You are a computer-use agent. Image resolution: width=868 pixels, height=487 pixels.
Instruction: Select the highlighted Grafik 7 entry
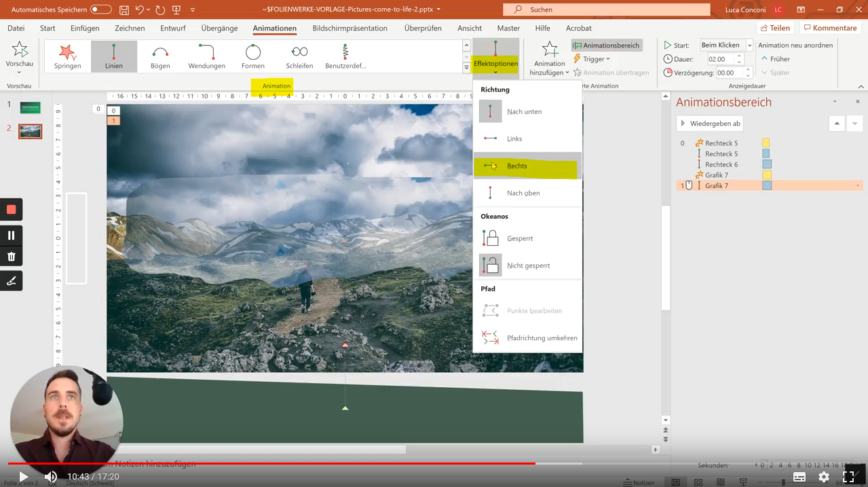coord(770,185)
